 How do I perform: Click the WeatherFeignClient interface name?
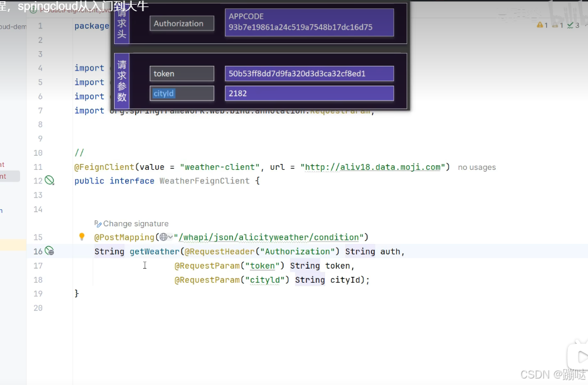point(205,180)
